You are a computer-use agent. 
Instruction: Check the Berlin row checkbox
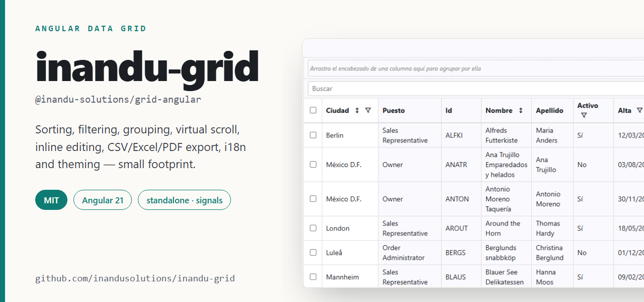point(313,135)
